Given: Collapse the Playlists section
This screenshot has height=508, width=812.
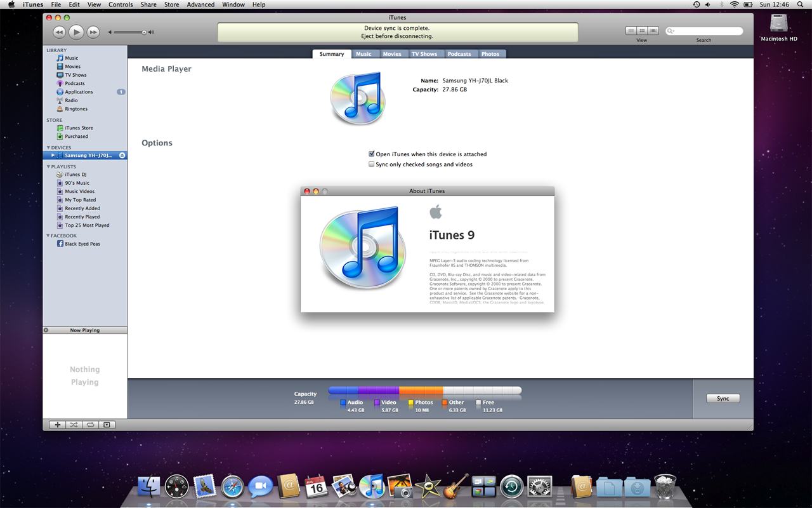Looking at the screenshot, I should 48,167.
